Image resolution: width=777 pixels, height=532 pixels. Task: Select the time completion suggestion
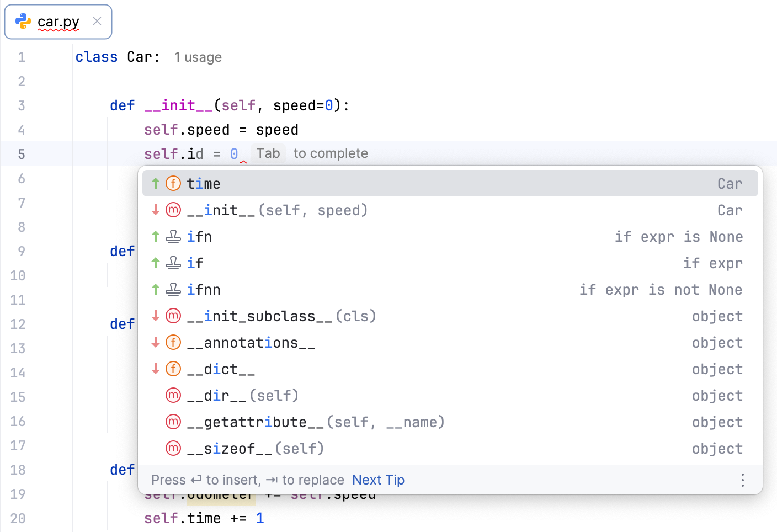204,183
